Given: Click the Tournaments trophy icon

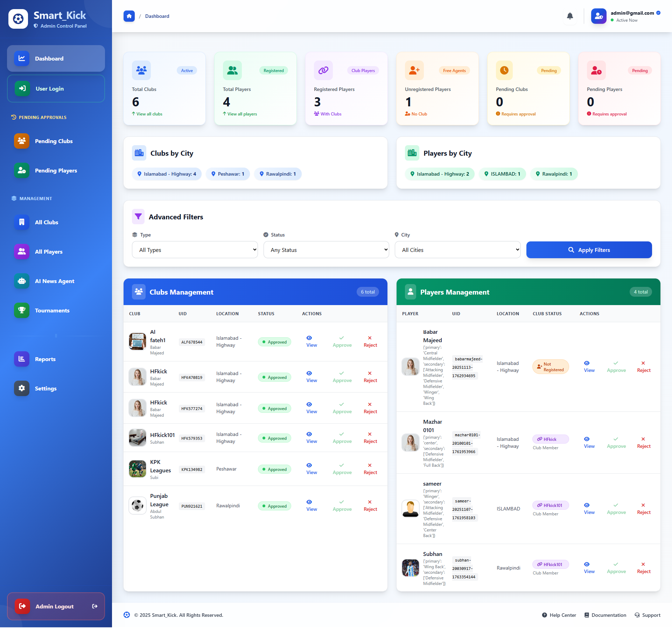Looking at the screenshot, I should click(22, 310).
